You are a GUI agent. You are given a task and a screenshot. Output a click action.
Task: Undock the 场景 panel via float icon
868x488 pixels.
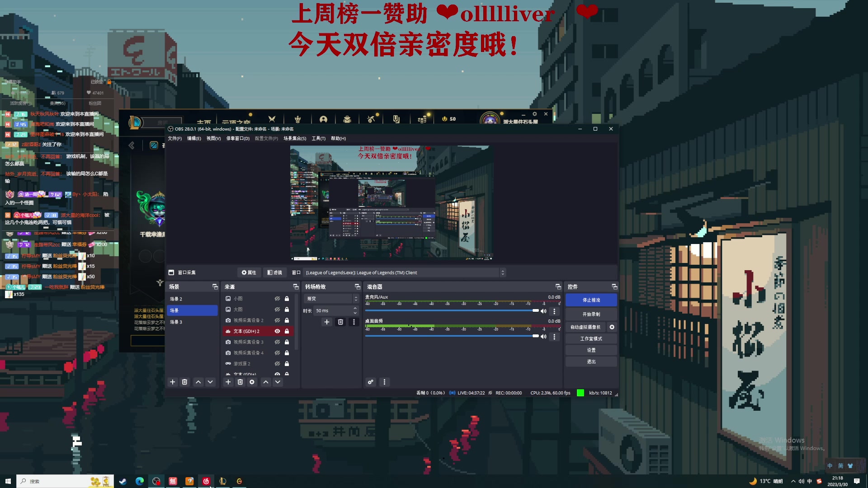pos(215,287)
